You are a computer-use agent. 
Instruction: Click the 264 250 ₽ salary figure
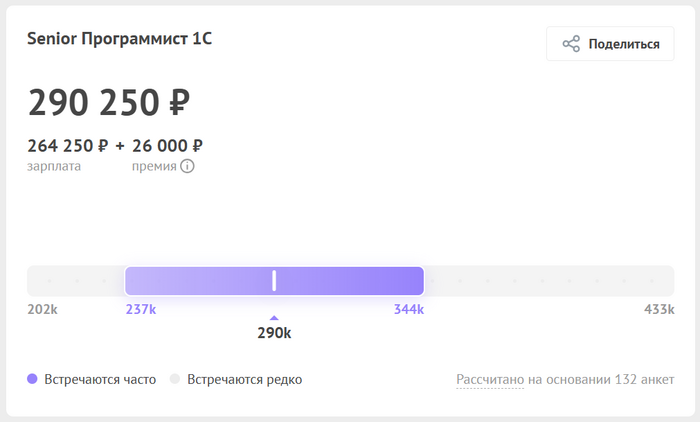click(x=68, y=146)
